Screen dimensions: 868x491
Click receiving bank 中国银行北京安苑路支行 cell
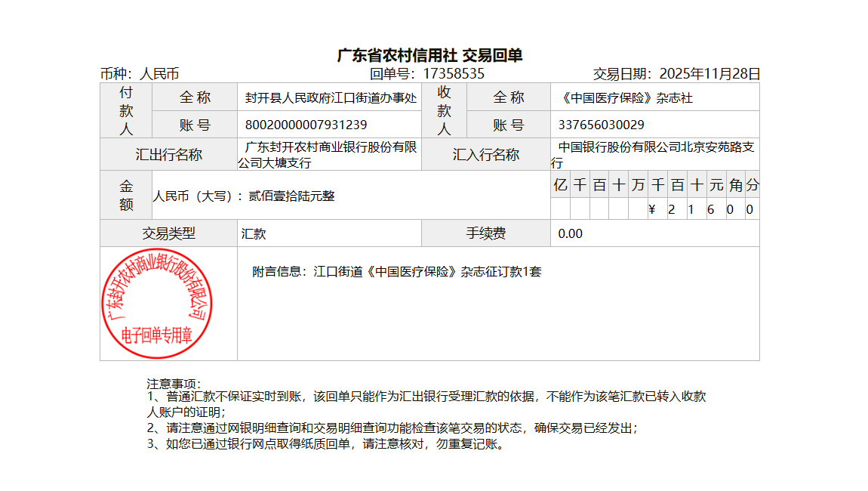point(654,154)
